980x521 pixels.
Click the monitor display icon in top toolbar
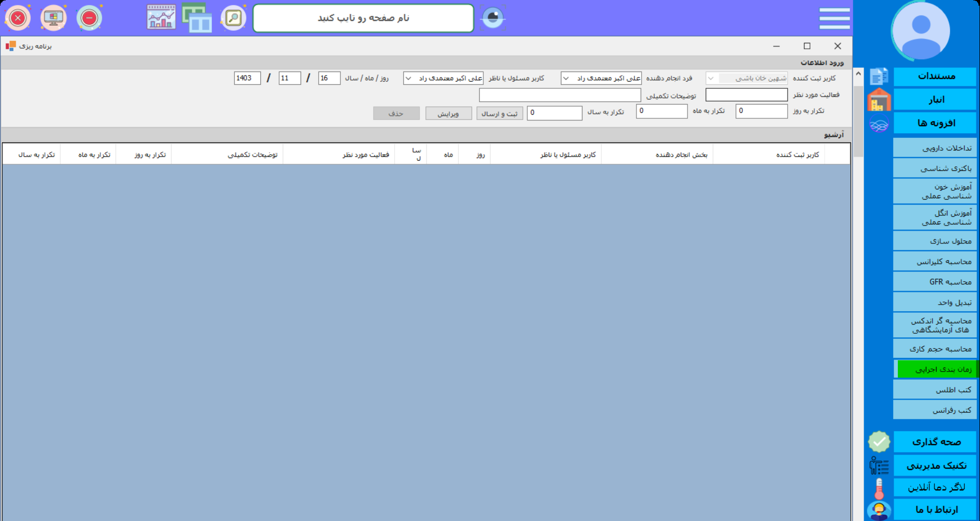(54, 18)
